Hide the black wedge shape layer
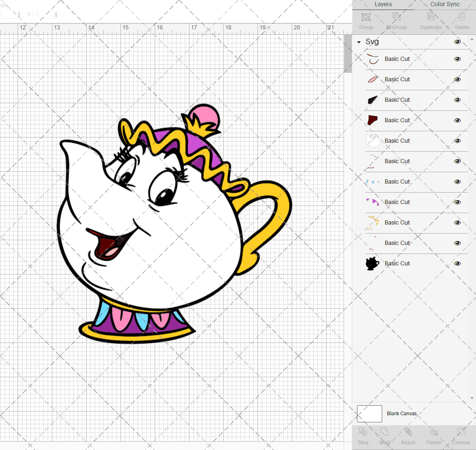The height and width of the screenshot is (450, 476). (457, 100)
